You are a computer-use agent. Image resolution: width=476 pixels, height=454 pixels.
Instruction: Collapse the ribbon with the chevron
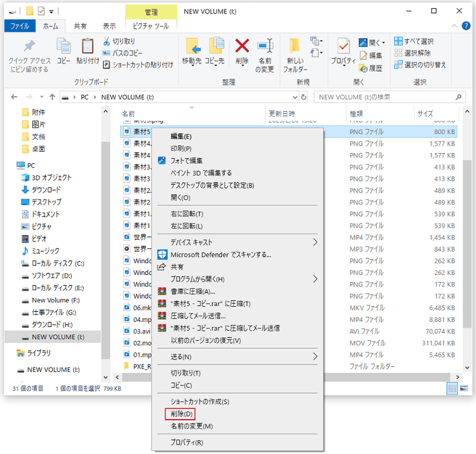[454, 26]
